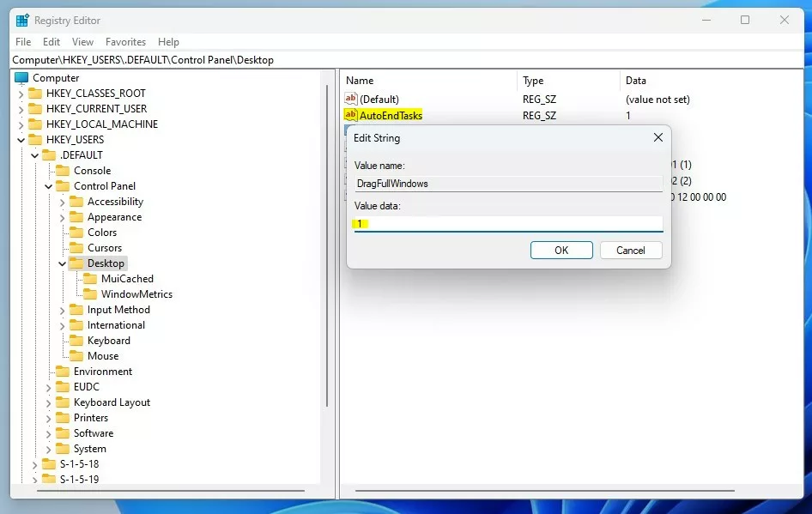Viewport: 812px width, 514px height.
Task: Collapse the HKEY_USERS hive
Action: click(21, 140)
